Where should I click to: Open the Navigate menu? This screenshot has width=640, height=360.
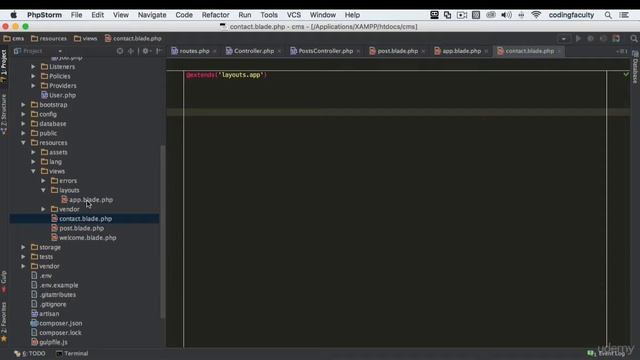pyautogui.click(x=152, y=15)
